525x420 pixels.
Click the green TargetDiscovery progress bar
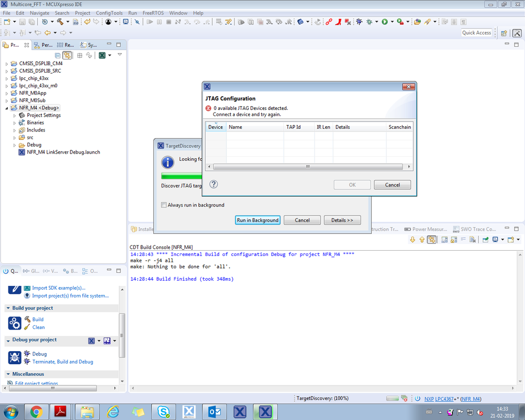181,176
